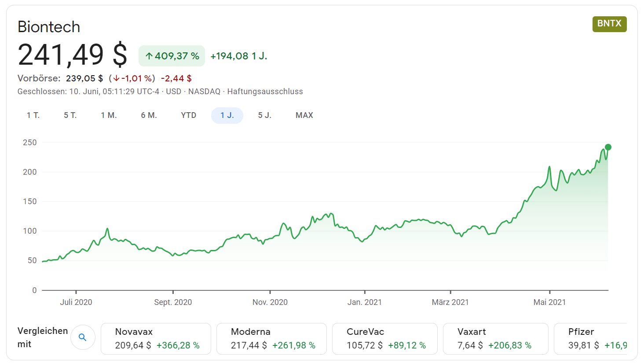The image size is (644, 363).
Task: Click the Nov. 2020 axis label
Action: click(270, 302)
